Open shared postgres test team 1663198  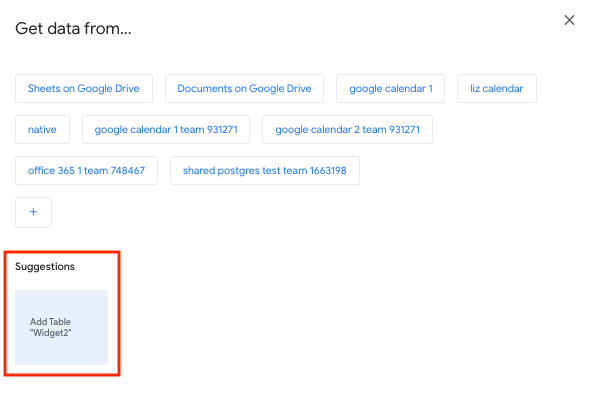tap(265, 170)
